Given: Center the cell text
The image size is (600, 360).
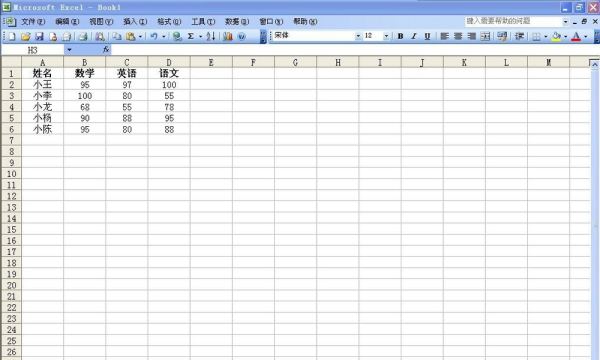Looking at the screenshot, I should click(458, 36).
